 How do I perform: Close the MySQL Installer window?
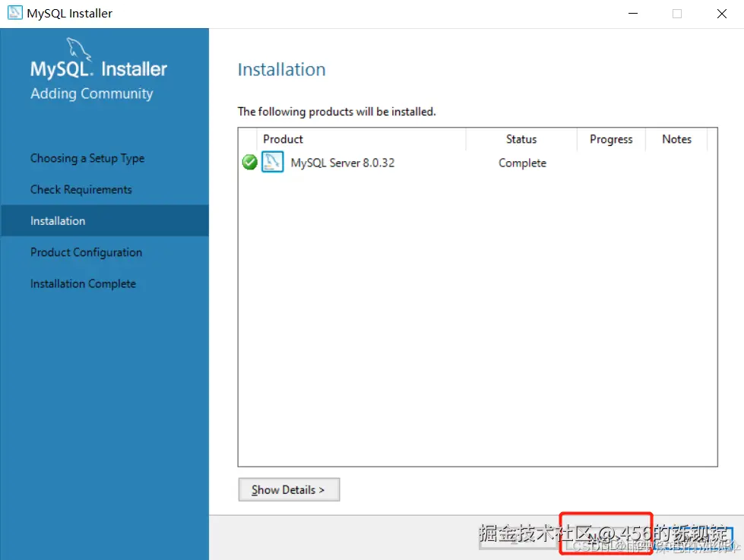[x=722, y=13]
